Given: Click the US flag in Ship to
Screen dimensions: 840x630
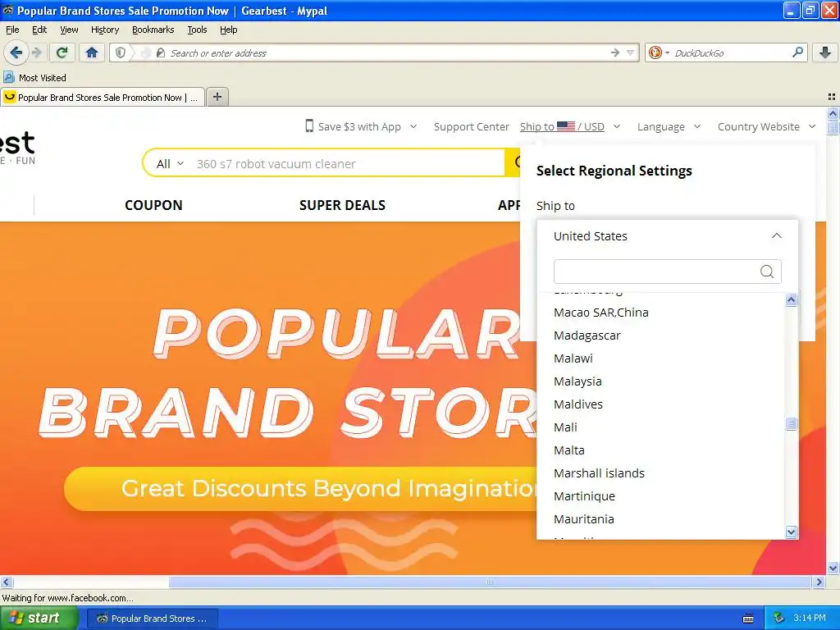Looking at the screenshot, I should coord(566,126).
